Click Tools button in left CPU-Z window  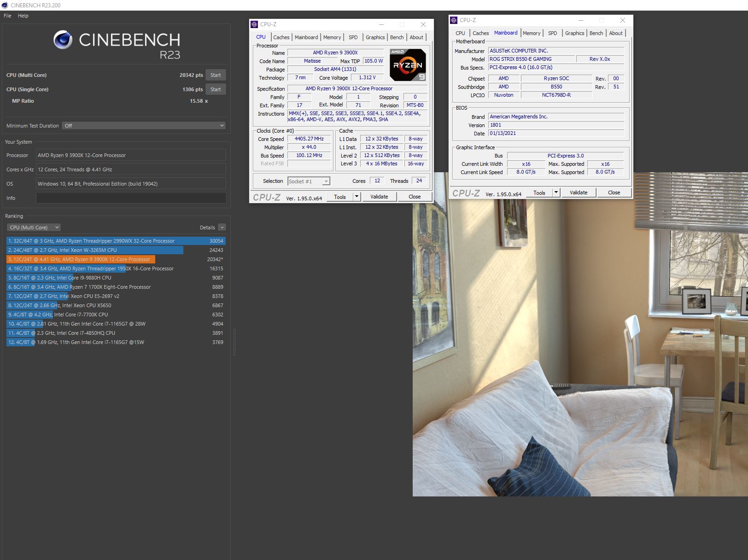point(340,197)
